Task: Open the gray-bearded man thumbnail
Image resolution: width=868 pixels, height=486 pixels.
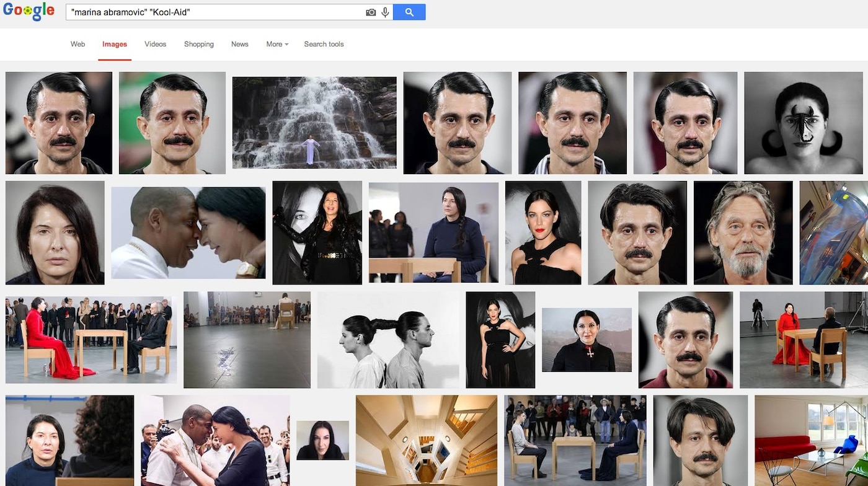Action: [743, 232]
